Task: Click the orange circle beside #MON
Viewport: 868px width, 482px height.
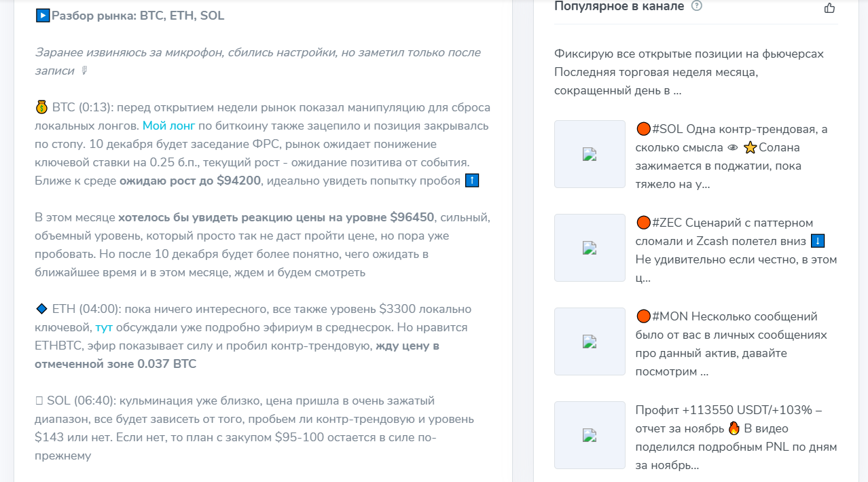Action: 643,316
